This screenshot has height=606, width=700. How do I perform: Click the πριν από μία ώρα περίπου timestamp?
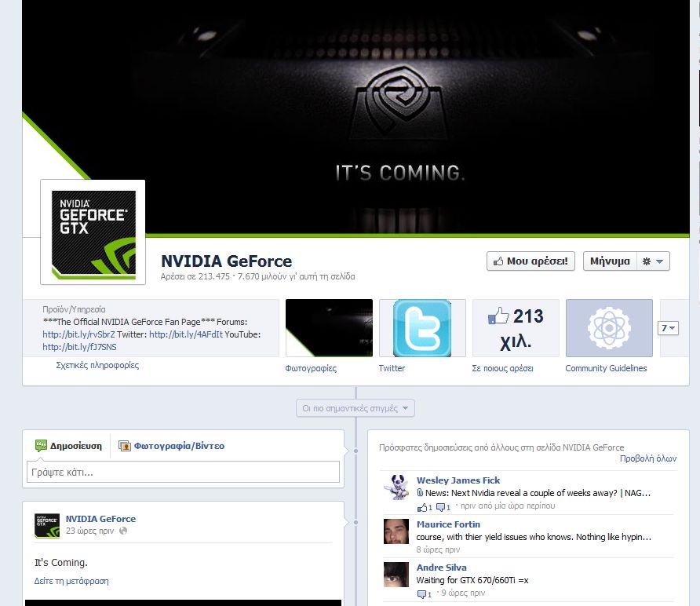[x=508, y=506]
